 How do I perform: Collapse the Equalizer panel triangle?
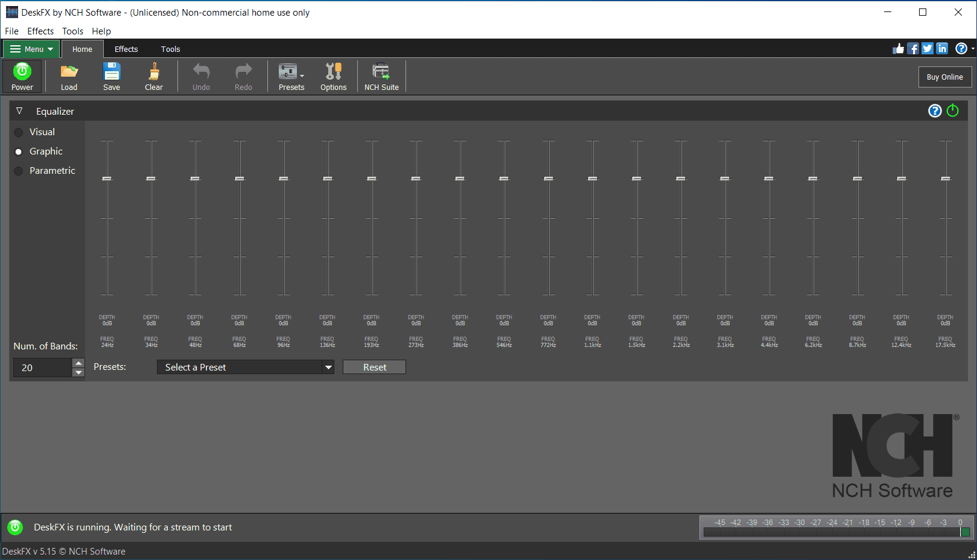pyautogui.click(x=19, y=111)
